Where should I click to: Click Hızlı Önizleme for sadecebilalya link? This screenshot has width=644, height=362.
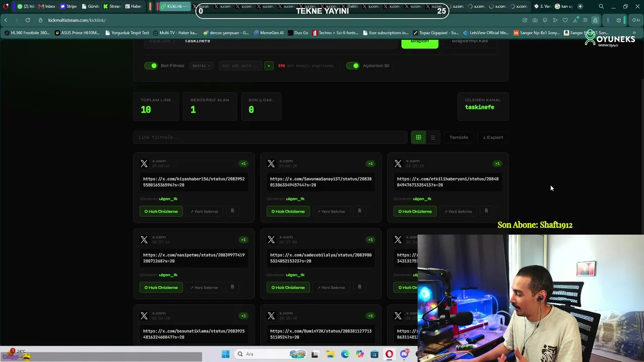pos(288,288)
